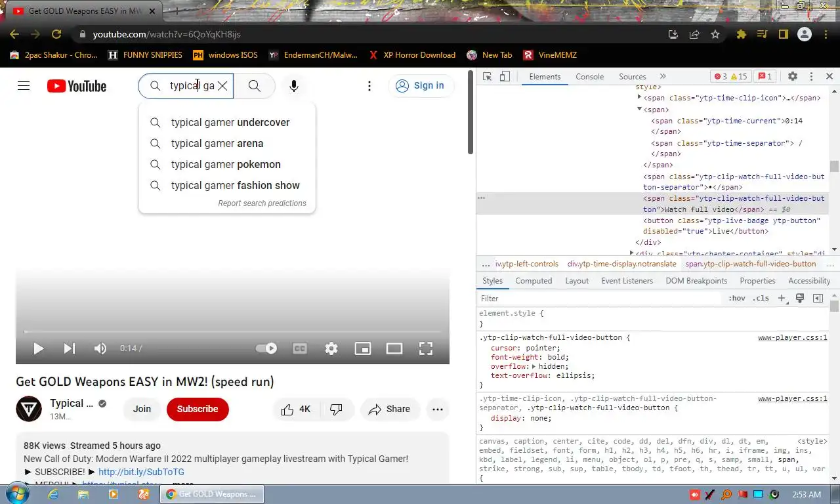
Task: Add a new style rule
Action: [782, 298]
